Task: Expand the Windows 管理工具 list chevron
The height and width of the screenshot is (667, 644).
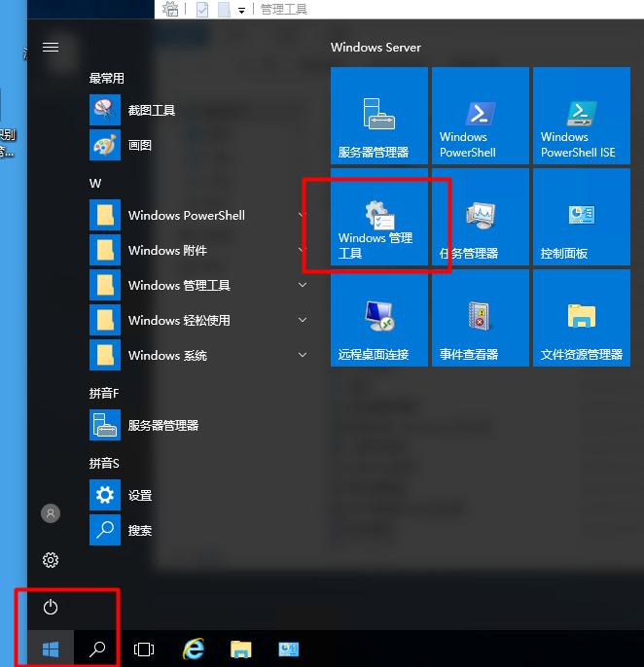Action: coord(303,285)
